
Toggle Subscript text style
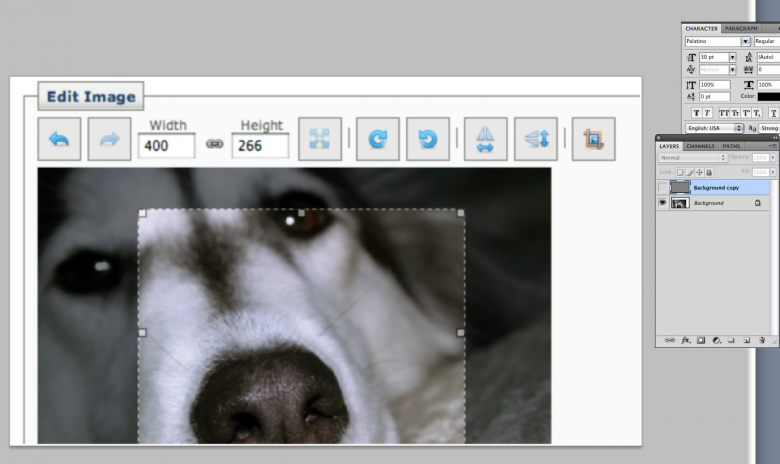(757, 113)
